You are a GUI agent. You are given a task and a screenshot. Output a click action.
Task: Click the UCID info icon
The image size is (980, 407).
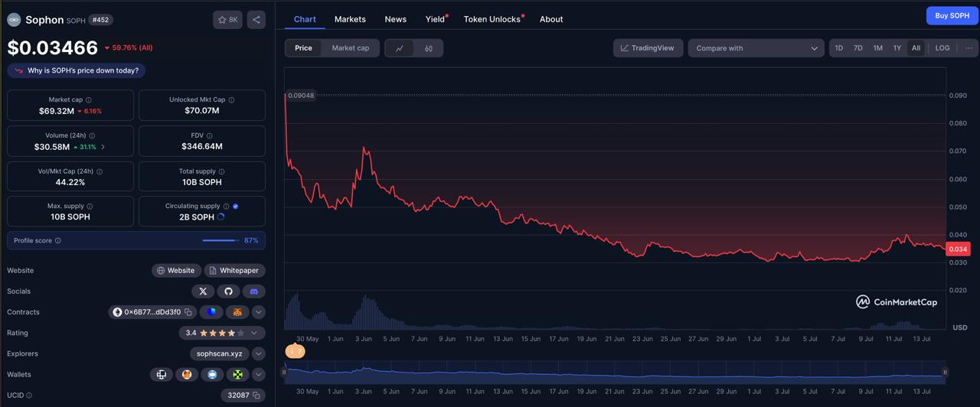[x=29, y=396]
